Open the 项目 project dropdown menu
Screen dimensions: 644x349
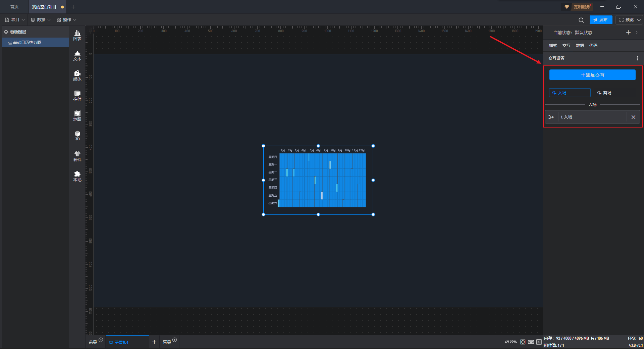(15, 20)
